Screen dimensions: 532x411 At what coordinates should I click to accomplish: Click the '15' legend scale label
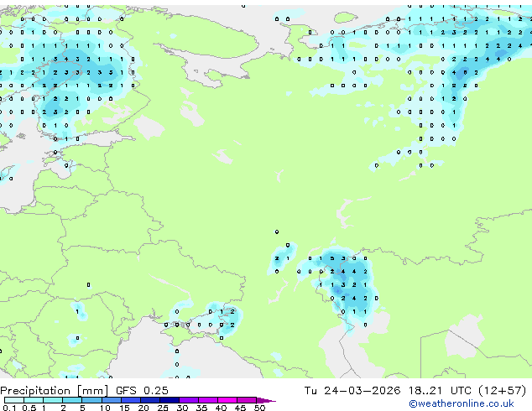pos(124,408)
